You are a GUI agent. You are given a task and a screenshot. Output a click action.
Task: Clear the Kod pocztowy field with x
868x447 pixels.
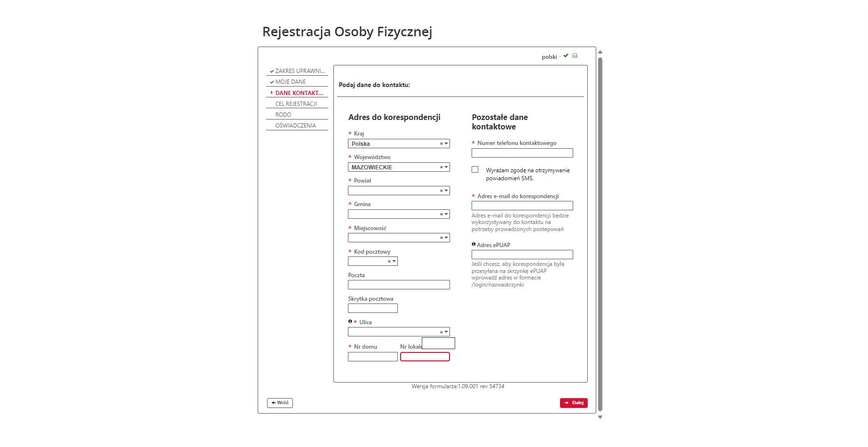pos(389,262)
